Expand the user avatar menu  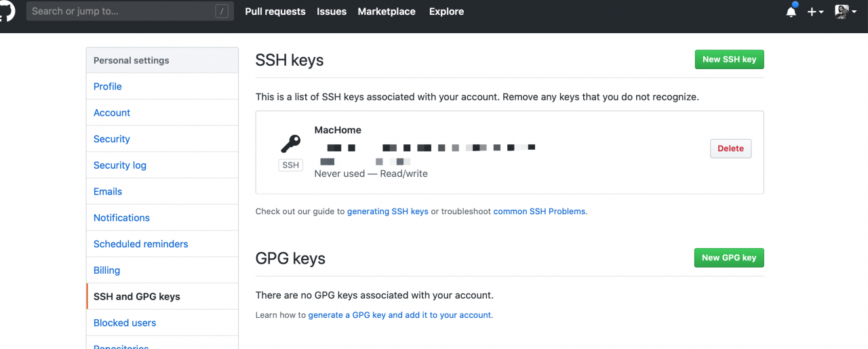(x=846, y=12)
